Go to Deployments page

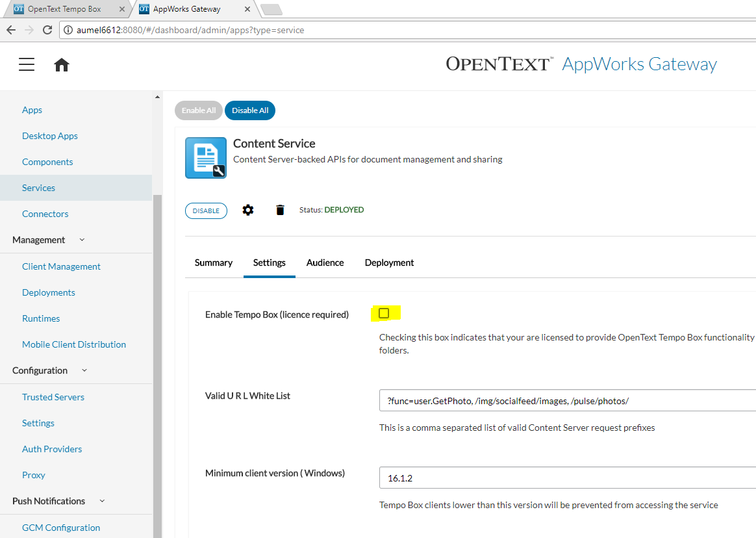click(x=48, y=292)
